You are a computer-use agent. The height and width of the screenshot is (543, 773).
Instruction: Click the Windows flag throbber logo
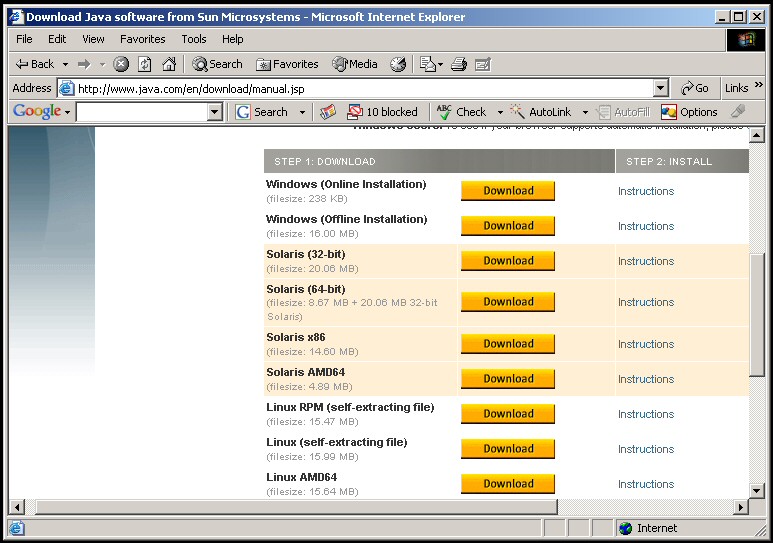coord(745,39)
